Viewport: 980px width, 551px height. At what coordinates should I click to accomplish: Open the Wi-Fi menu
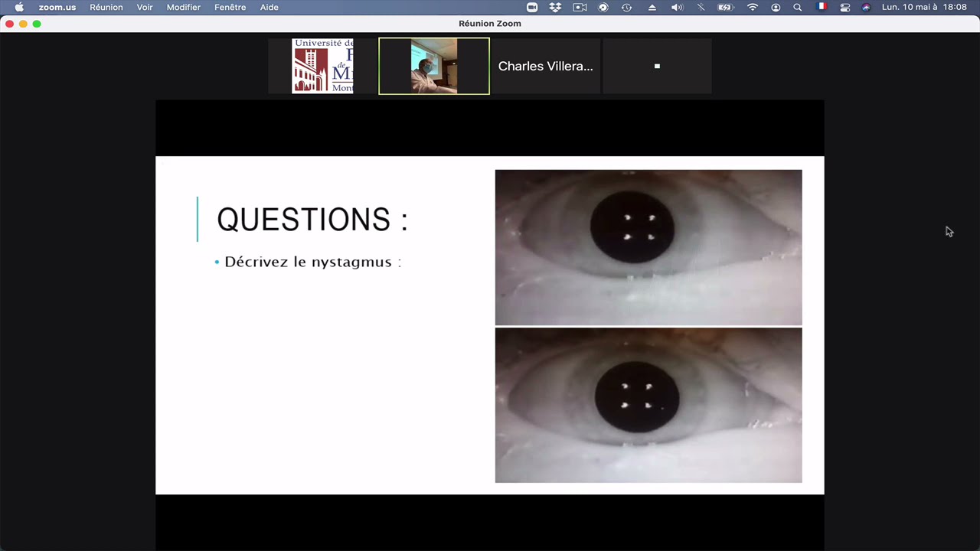pos(753,7)
